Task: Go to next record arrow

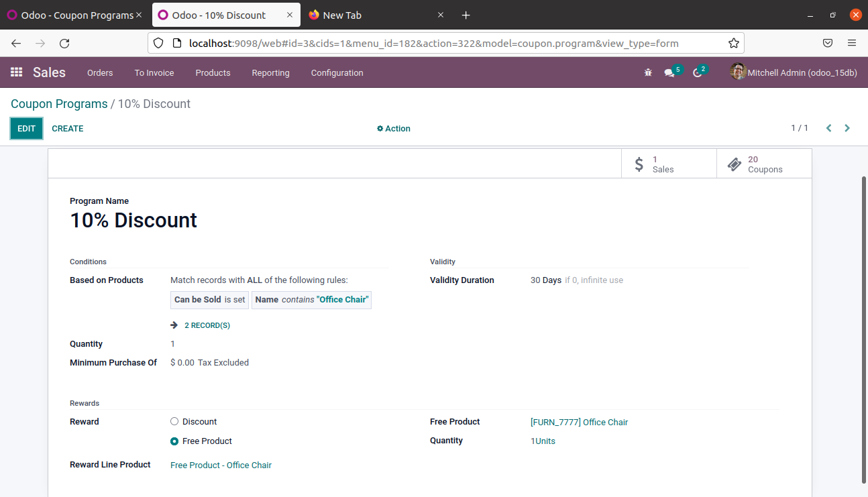Action: 847,128
